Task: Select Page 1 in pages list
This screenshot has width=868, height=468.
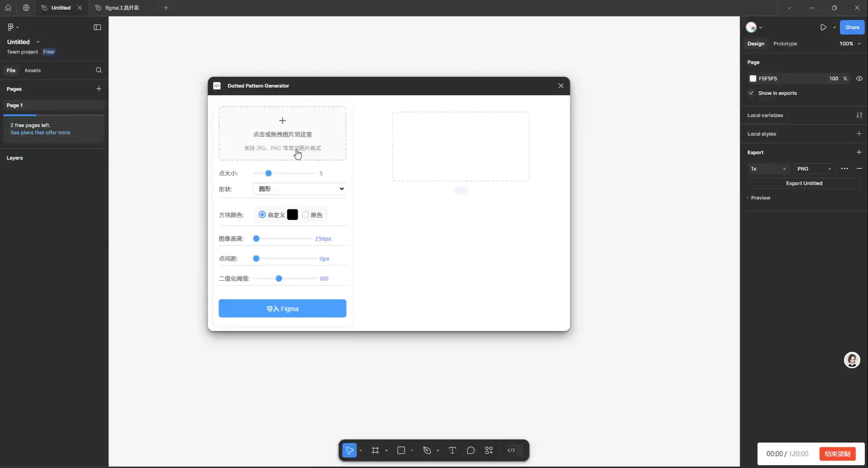Action: click(54, 105)
